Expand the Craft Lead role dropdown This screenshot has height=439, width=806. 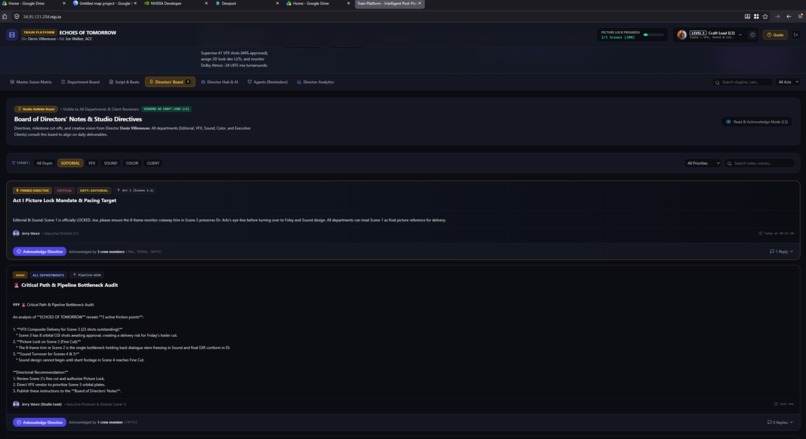click(740, 34)
